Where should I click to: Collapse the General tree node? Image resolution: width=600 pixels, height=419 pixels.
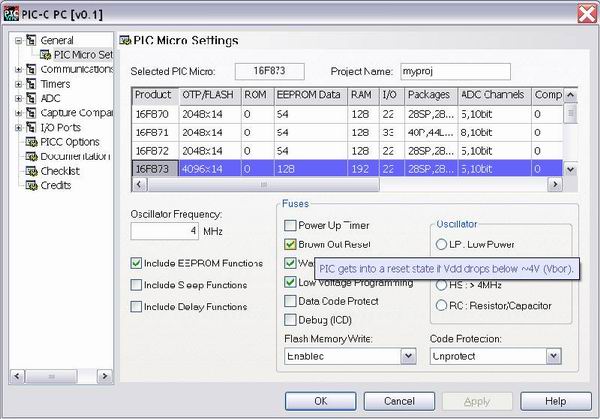[x=18, y=40]
